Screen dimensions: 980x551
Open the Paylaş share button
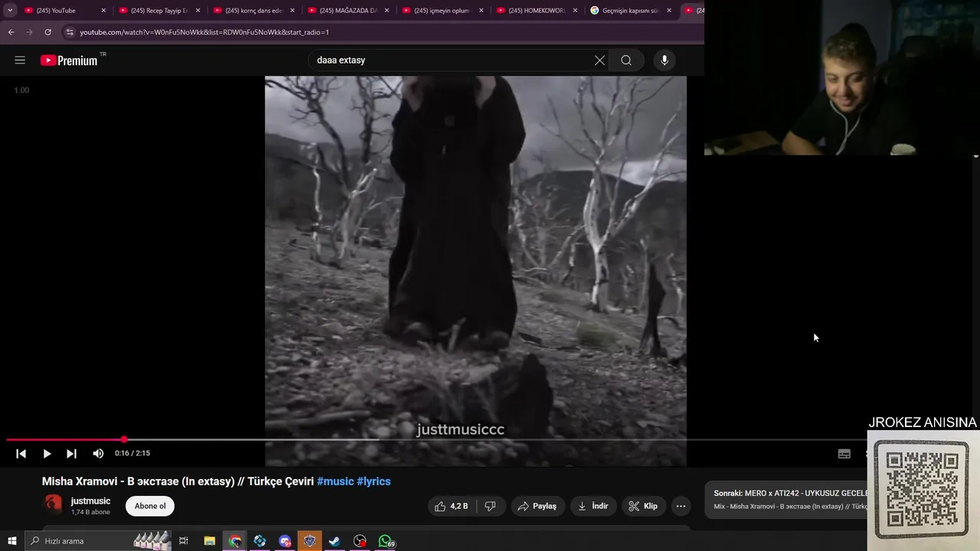pos(537,506)
